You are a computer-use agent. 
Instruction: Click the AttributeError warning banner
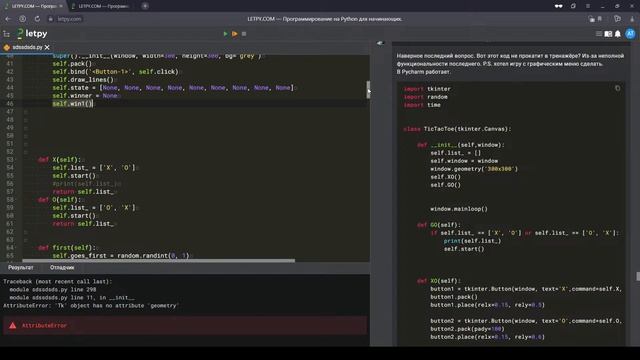[x=185, y=326]
